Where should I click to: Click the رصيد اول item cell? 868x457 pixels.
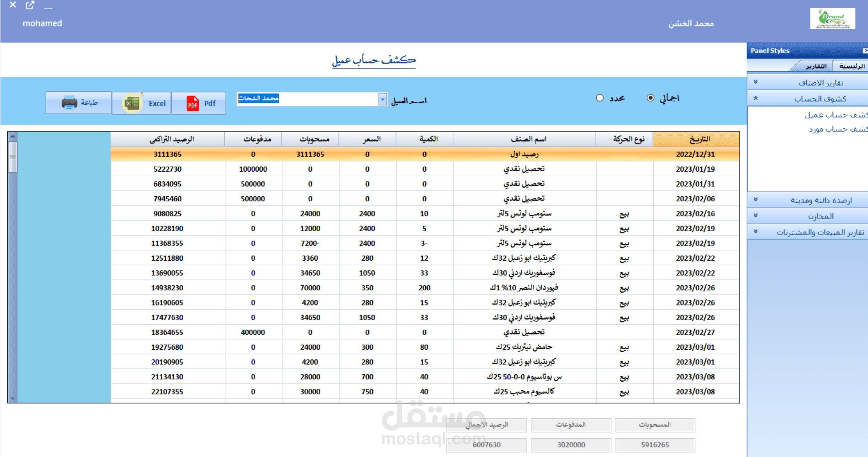(x=524, y=154)
